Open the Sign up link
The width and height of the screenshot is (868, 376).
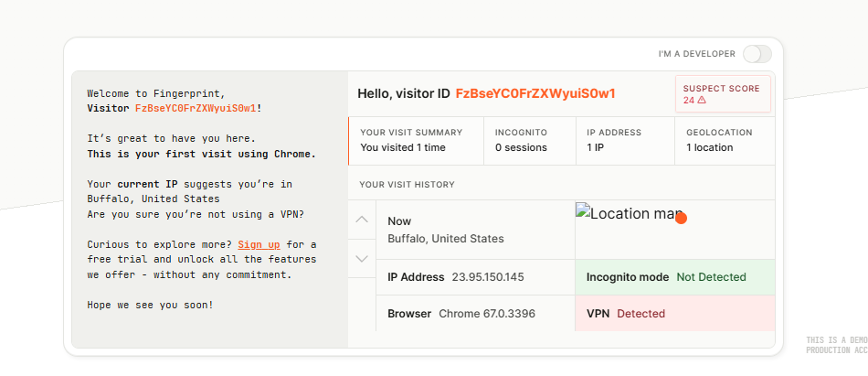click(259, 244)
